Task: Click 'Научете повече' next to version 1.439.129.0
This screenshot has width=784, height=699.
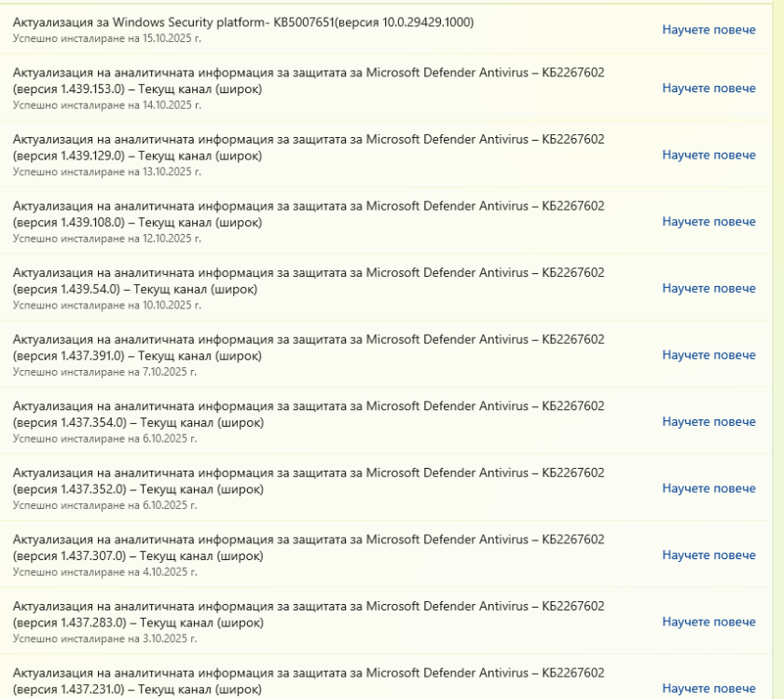Action: (708, 155)
